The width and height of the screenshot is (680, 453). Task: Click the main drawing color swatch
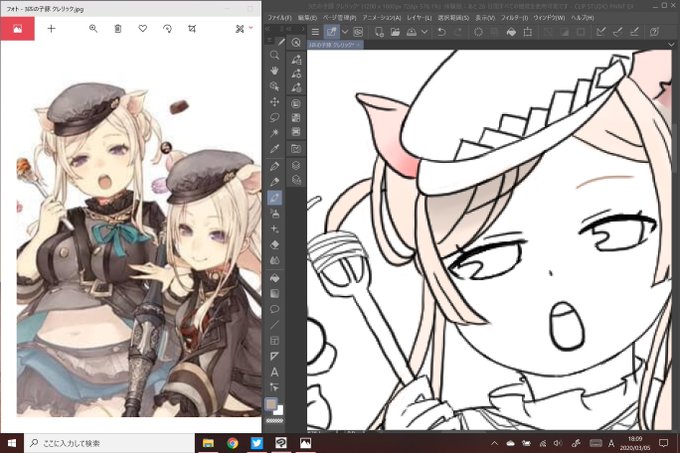[271, 404]
